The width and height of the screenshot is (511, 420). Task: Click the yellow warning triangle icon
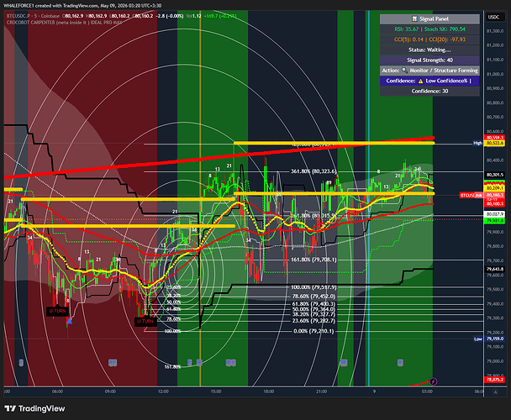(421, 81)
